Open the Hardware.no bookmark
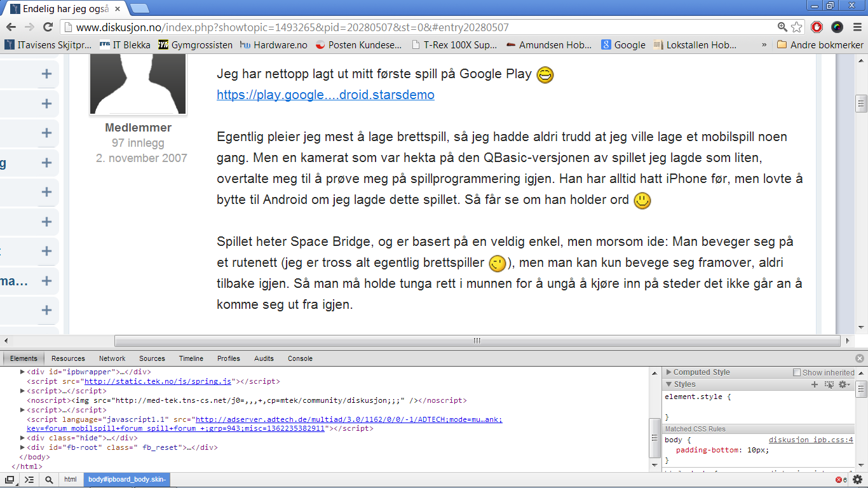The height and width of the screenshot is (488, 868). point(274,44)
